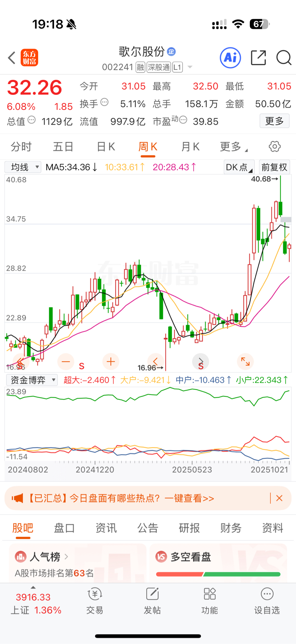
Task: Expand chart to fullscreen icon
Action: click(245, 362)
